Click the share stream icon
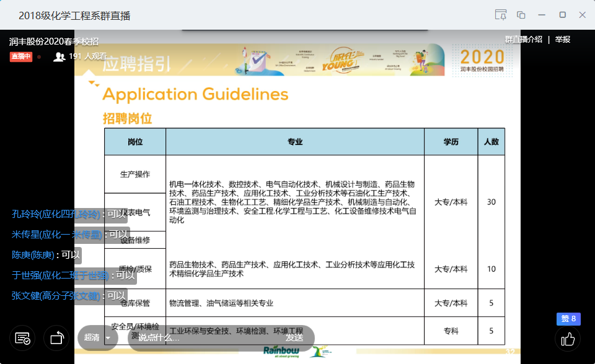Image resolution: width=595 pixels, height=364 pixels. coord(57,338)
